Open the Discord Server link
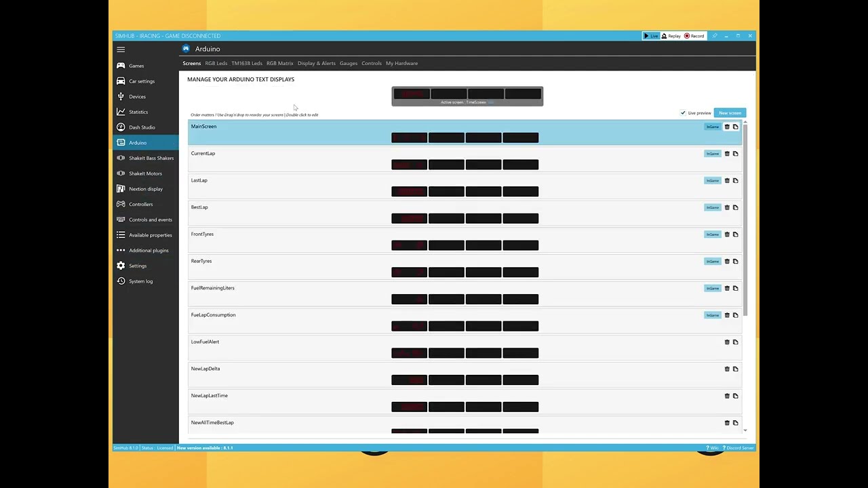The width and height of the screenshot is (868, 488). point(738,448)
